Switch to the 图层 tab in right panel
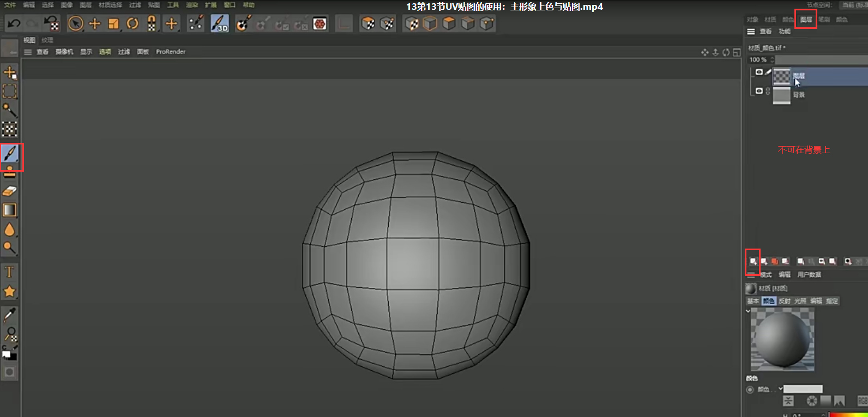 [x=806, y=20]
